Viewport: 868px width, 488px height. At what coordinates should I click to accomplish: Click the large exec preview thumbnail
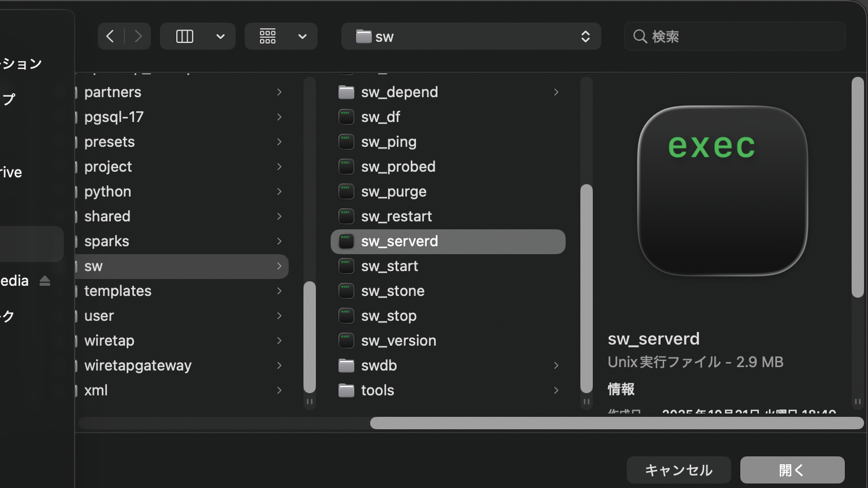coord(722,190)
